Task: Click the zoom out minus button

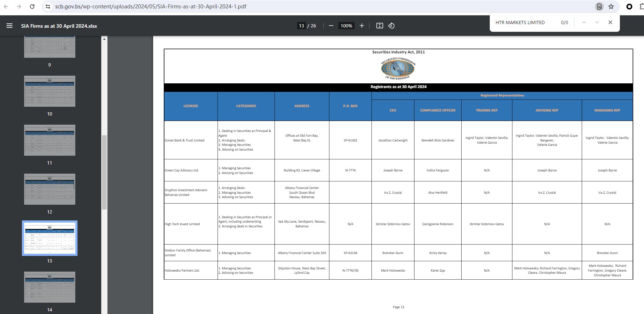Action: (x=331, y=26)
